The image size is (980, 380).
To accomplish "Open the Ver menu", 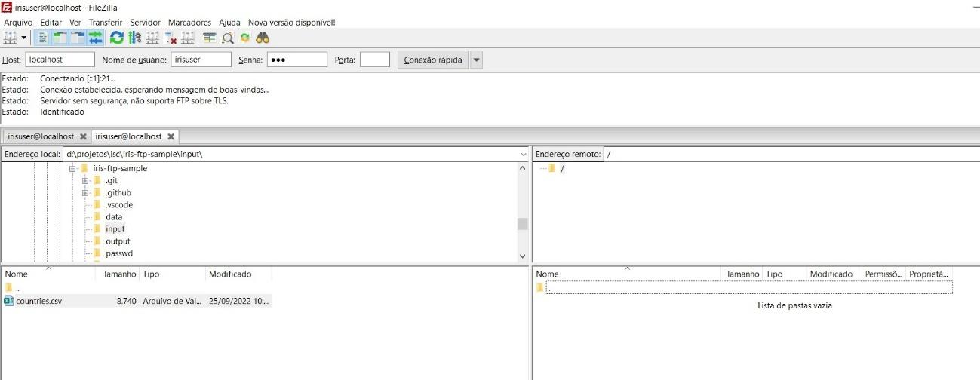I will tap(75, 23).
